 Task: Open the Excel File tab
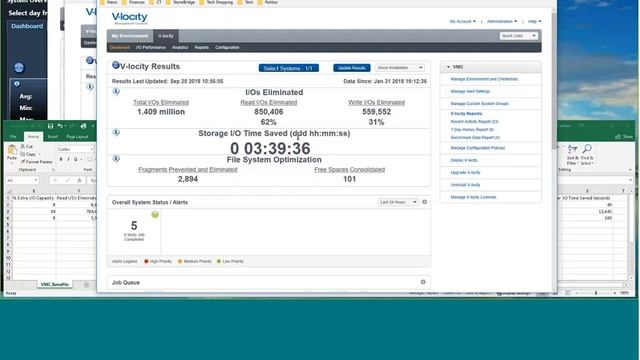(13, 137)
